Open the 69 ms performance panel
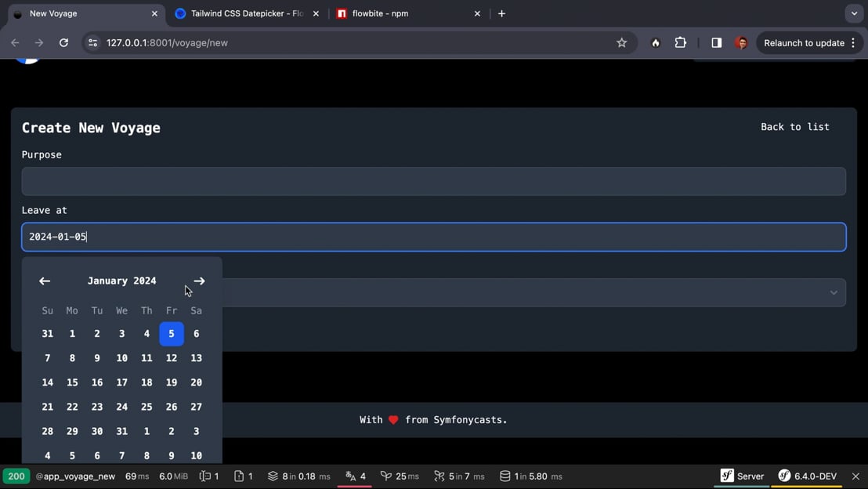Viewport: 868px width, 489px height. click(137, 476)
